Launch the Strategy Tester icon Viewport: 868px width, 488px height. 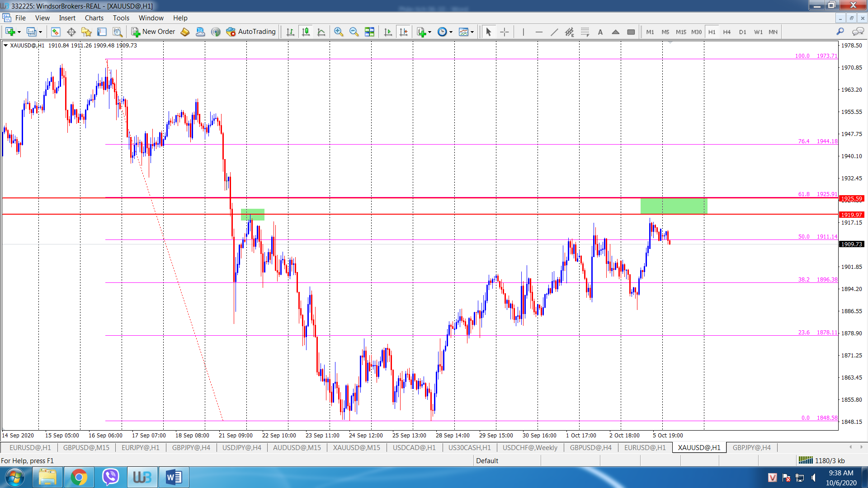117,32
